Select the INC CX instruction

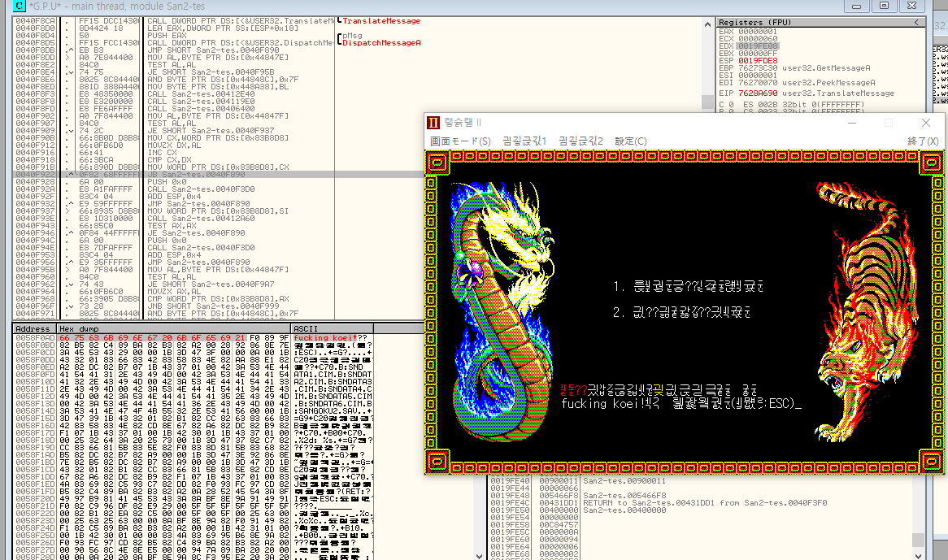coord(162,153)
